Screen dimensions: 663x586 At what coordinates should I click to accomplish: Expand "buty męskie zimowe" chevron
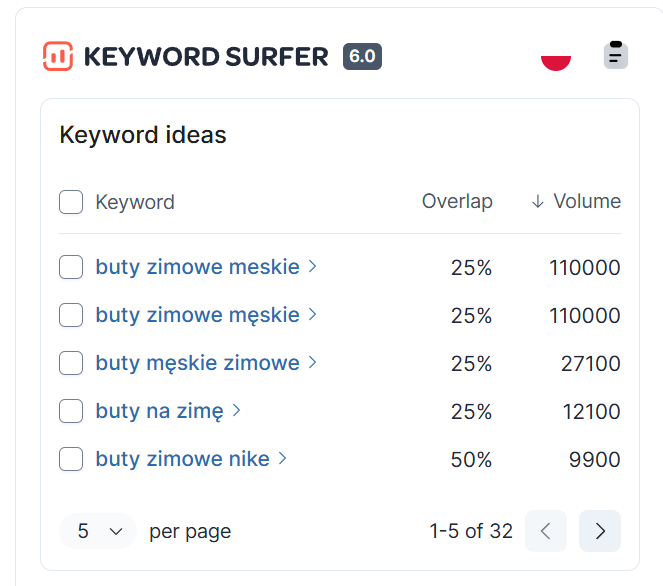click(x=313, y=363)
